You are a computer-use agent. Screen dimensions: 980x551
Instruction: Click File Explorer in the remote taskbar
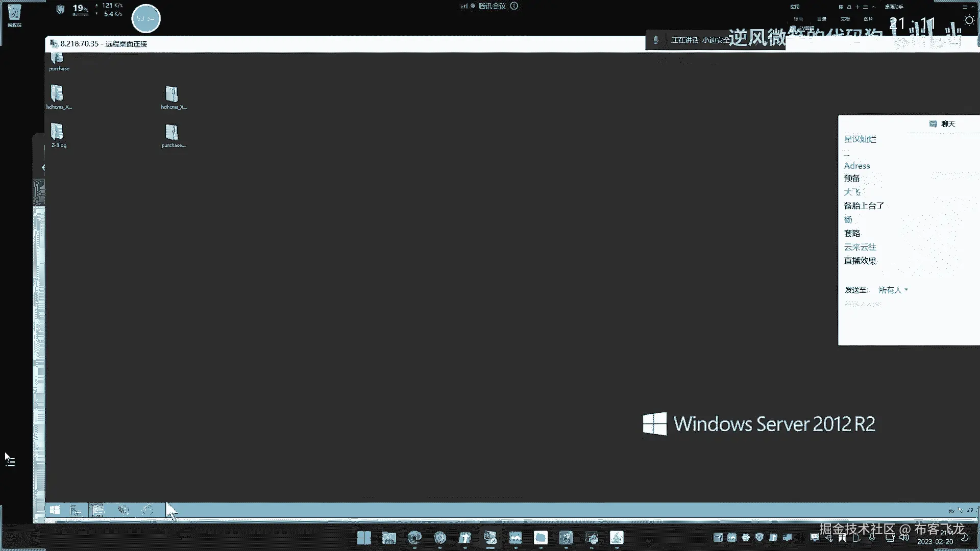[x=98, y=510]
